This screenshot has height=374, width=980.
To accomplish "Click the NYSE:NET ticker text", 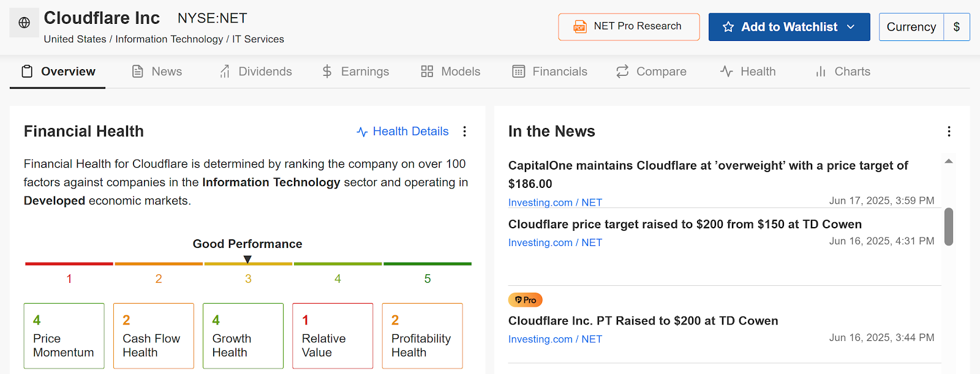I will click(213, 18).
